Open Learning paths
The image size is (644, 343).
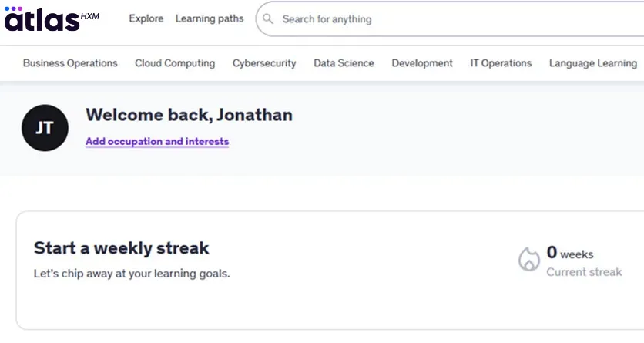(x=210, y=19)
